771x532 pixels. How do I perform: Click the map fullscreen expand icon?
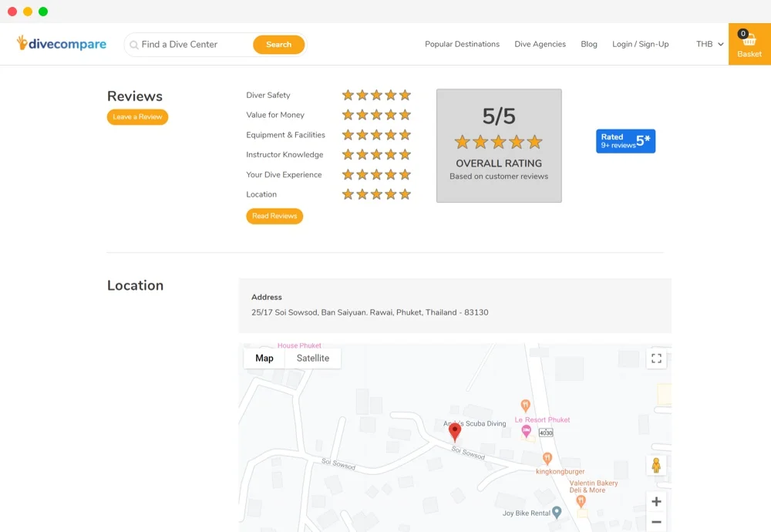(x=656, y=358)
